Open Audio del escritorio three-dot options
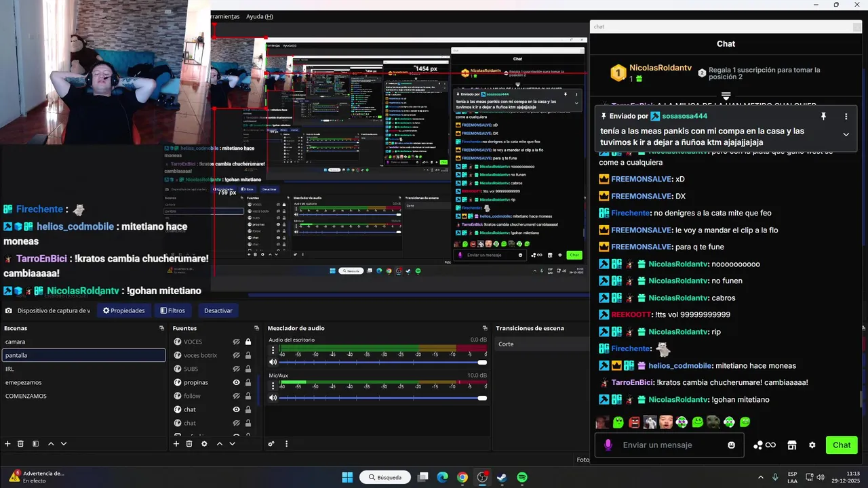The image size is (868, 488). coord(273,350)
